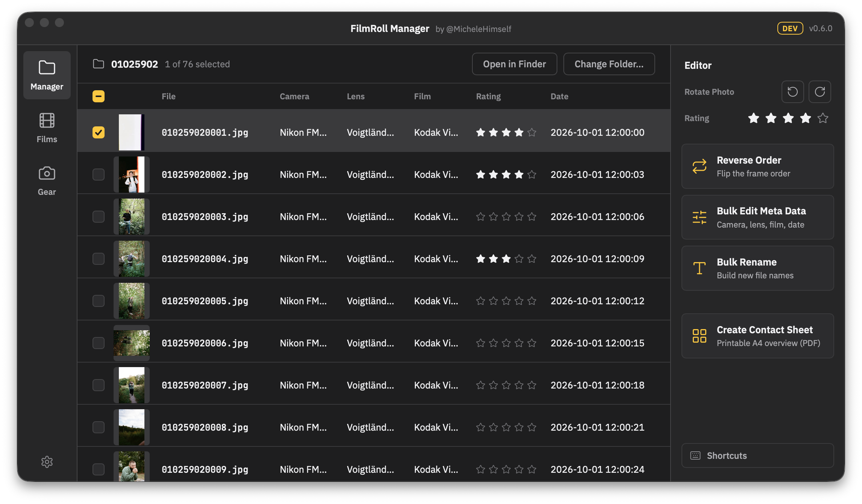Click first star in row 010259020003.jpg
This screenshot has height=504, width=862.
481,217
